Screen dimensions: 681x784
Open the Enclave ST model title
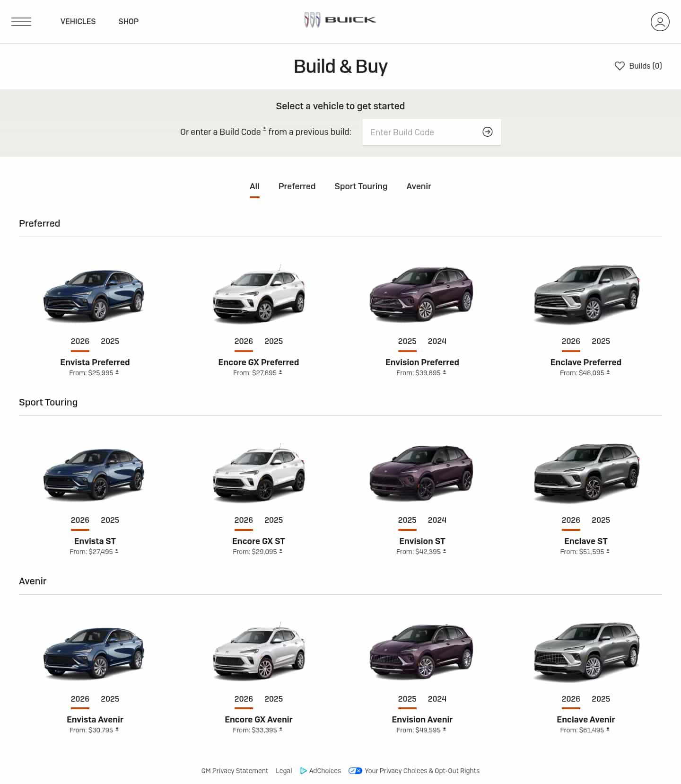pos(586,541)
